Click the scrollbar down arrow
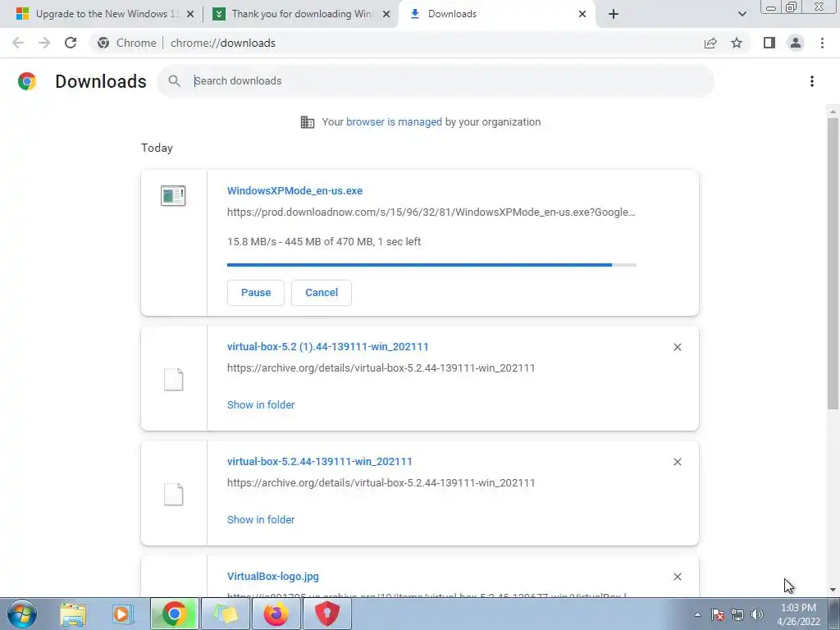 [x=833, y=591]
